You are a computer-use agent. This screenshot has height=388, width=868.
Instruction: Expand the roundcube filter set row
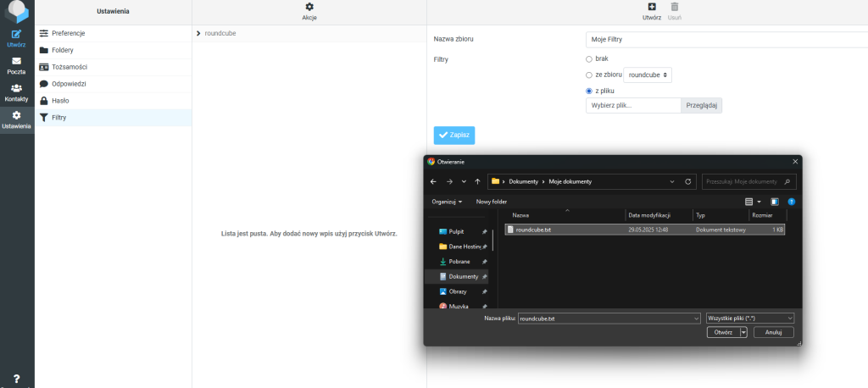(x=198, y=33)
